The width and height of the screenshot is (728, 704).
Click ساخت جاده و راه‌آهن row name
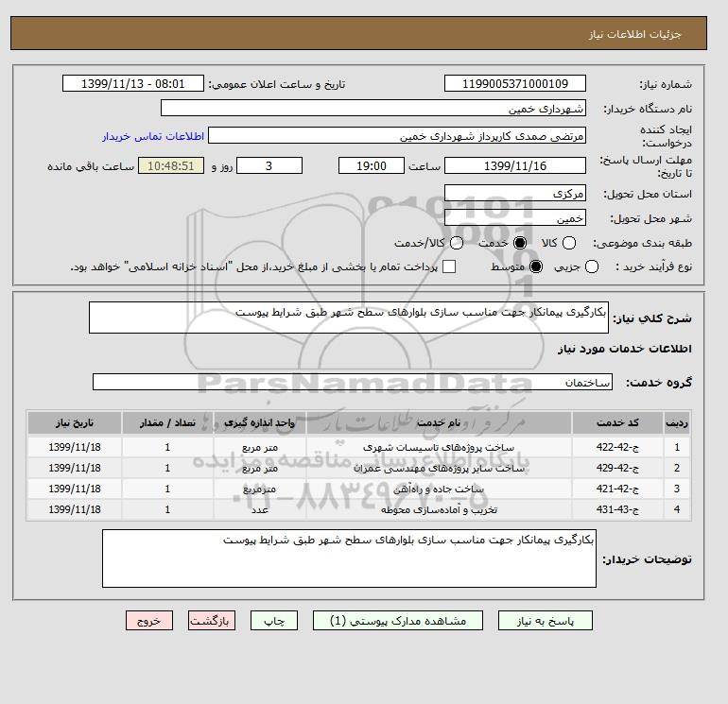coord(439,489)
